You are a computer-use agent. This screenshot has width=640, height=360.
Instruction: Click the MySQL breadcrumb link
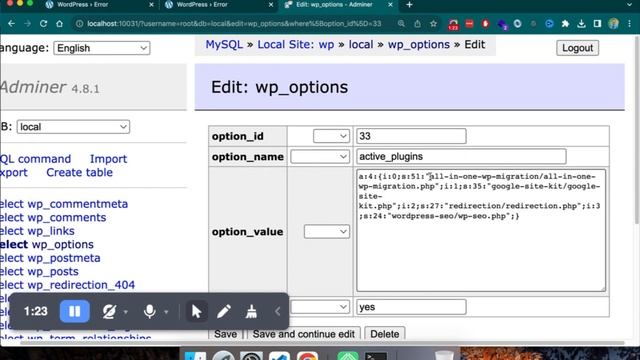coord(224,44)
